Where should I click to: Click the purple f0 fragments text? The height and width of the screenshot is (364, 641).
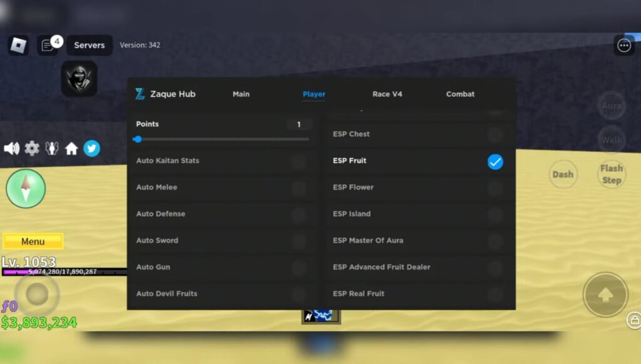click(9, 306)
